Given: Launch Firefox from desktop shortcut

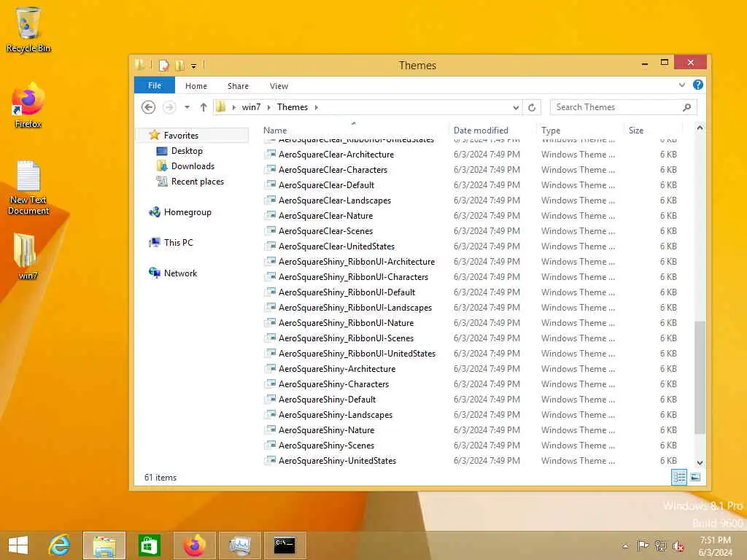Looking at the screenshot, I should 28,106.
